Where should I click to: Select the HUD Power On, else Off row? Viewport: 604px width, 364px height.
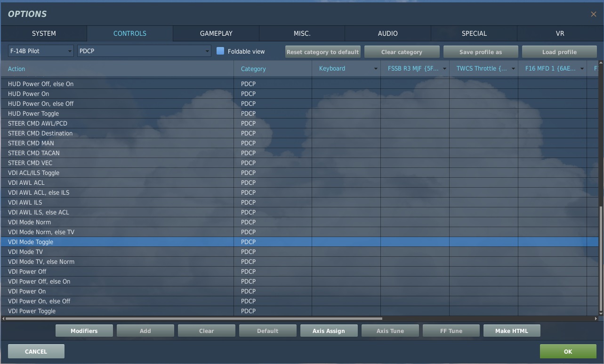pyautogui.click(x=299, y=103)
